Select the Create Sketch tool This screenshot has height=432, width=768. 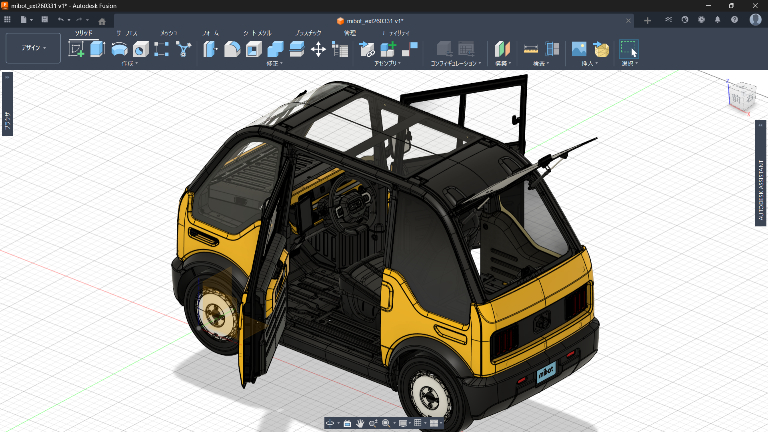pyautogui.click(x=76, y=49)
